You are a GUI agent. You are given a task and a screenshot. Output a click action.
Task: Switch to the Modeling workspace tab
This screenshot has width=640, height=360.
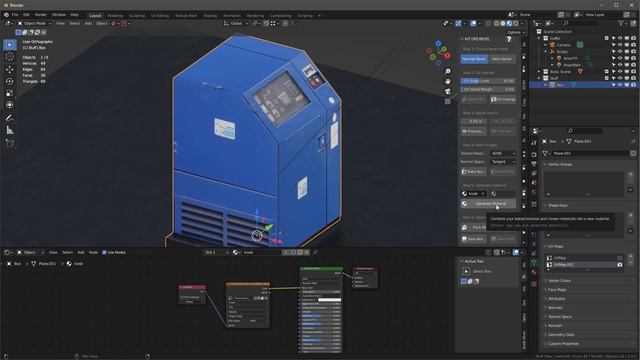(x=115, y=16)
